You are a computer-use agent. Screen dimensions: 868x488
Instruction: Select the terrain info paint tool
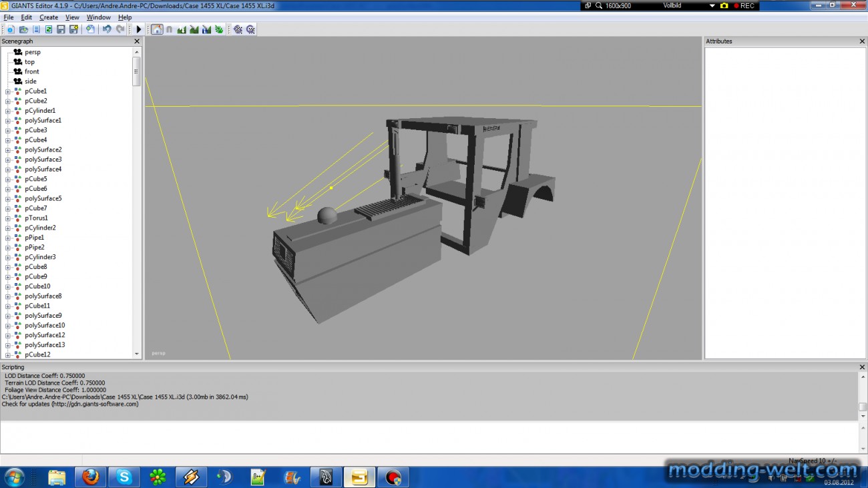(206, 29)
